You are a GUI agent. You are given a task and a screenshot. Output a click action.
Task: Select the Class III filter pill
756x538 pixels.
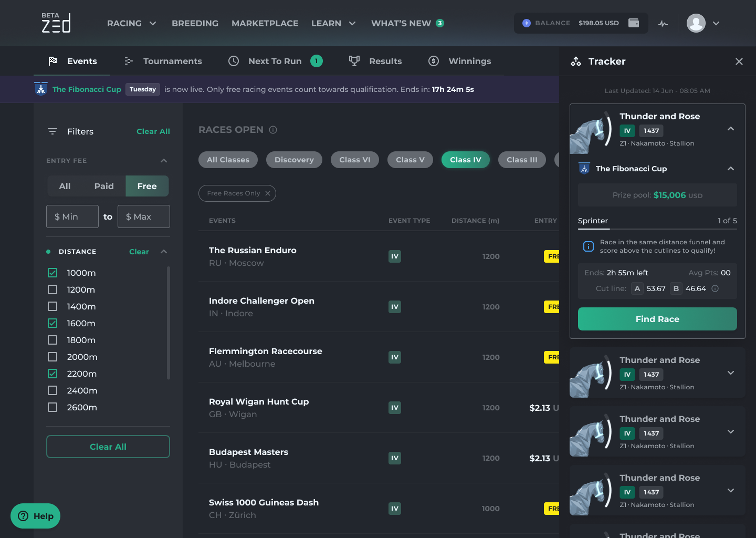click(x=522, y=160)
